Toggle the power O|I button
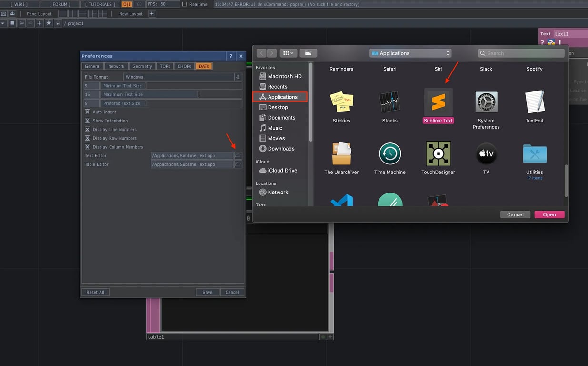Viewport: 588px width, 366px height. 127,4
